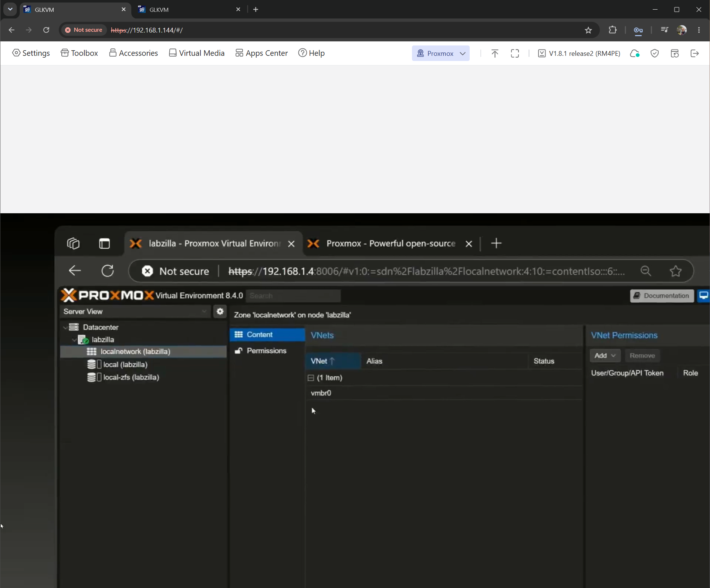Select the labzilla Proxmox Virtual Environment tab
710x588 pixels.
(x=213, y=244)
